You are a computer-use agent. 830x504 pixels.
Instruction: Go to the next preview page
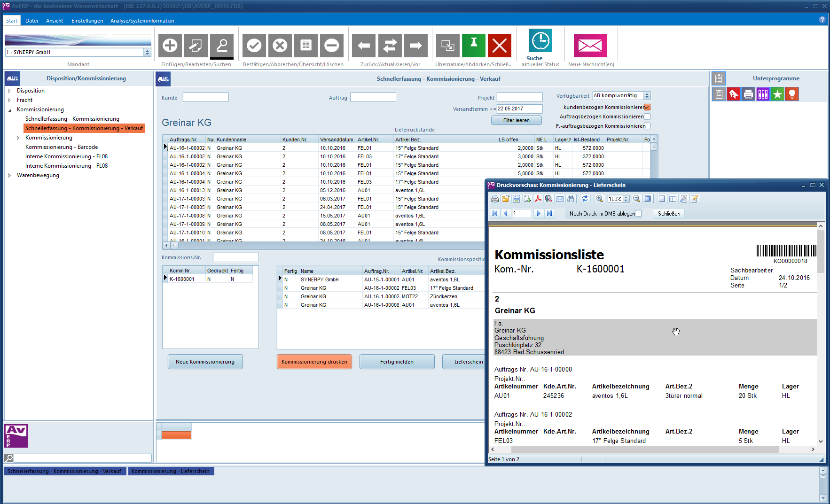(x=539, y=213)
